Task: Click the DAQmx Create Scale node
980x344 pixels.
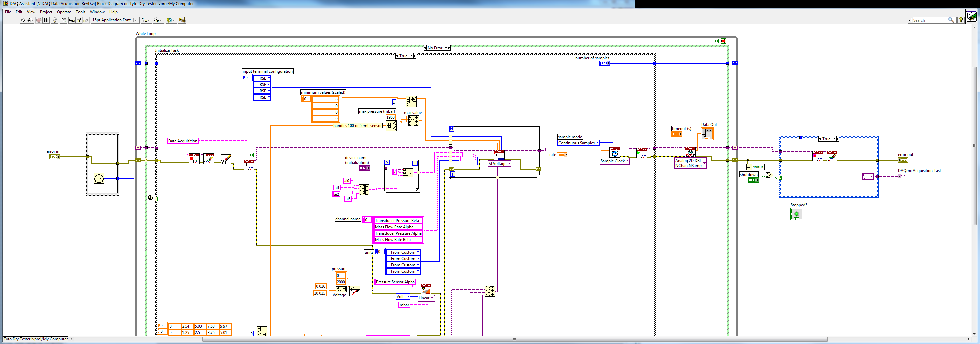Action: 426,289
